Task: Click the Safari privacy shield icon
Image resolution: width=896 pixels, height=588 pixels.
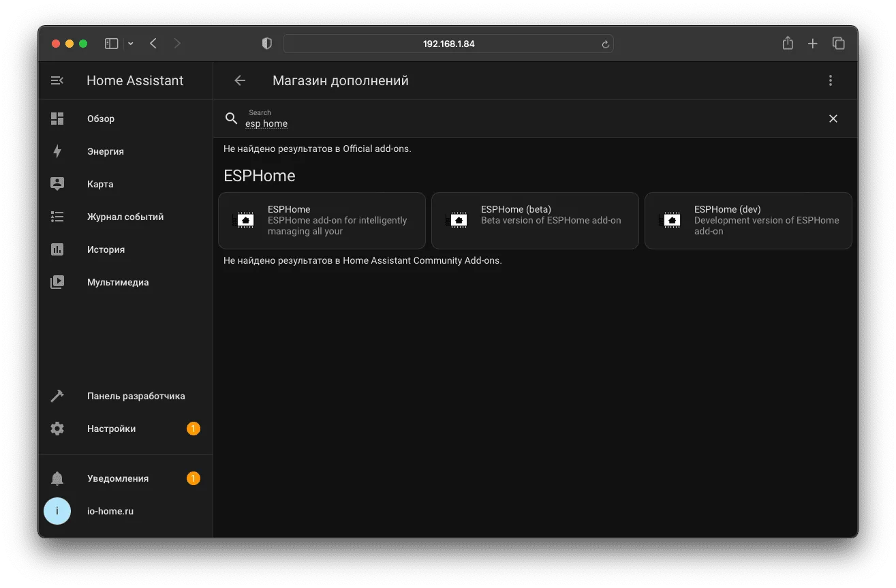Action: click(x=267, y=44)
